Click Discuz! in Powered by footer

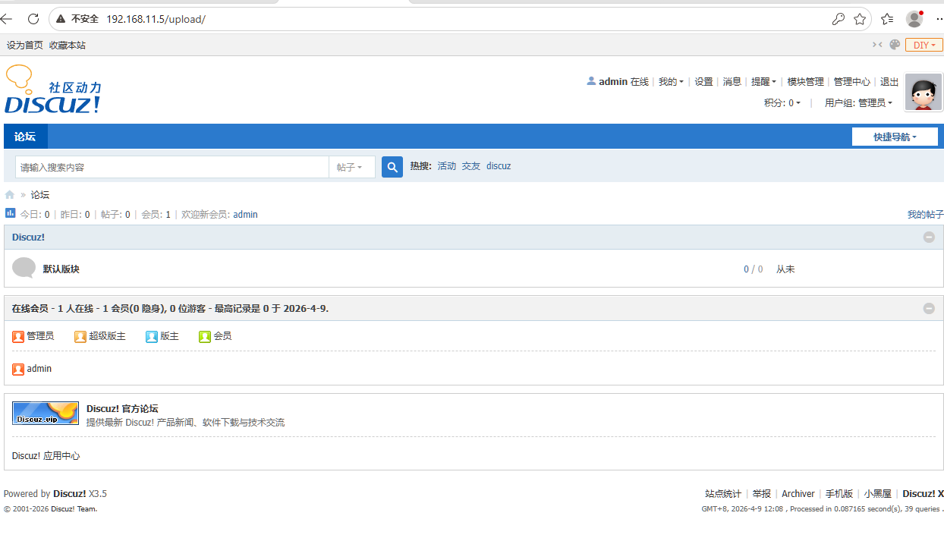[x=70, y=493]
